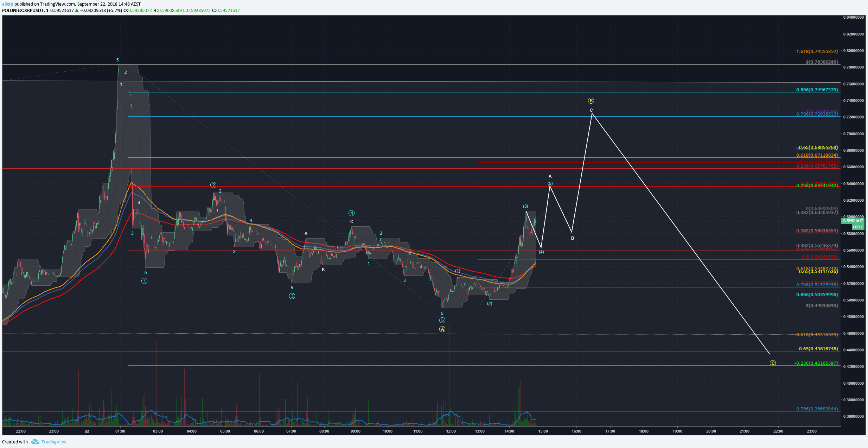868x448 pixels.
Task: Open the TradingView link beside Created with
Action: pos(54,442)
